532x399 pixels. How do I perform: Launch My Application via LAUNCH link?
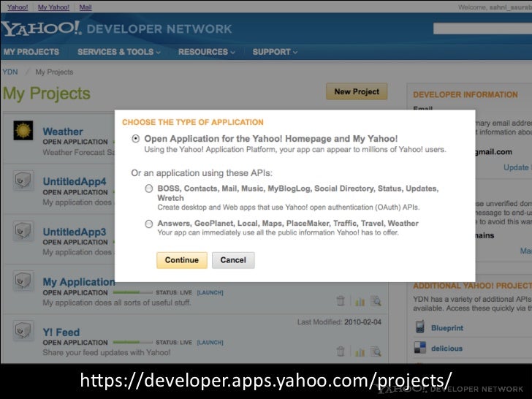210,292
